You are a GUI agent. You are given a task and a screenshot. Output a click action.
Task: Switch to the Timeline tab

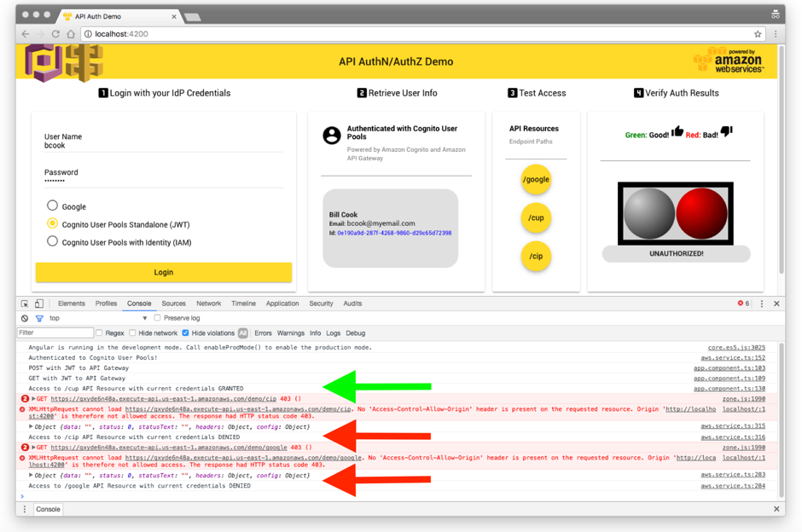(x=243, y=304)
